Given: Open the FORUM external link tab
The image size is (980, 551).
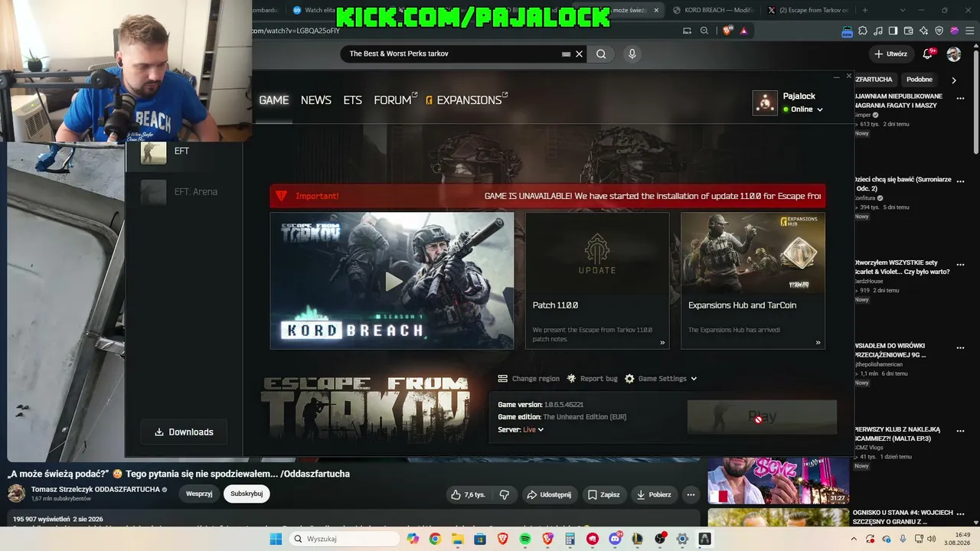Looking at the screenshot, I should click(395, 100).
